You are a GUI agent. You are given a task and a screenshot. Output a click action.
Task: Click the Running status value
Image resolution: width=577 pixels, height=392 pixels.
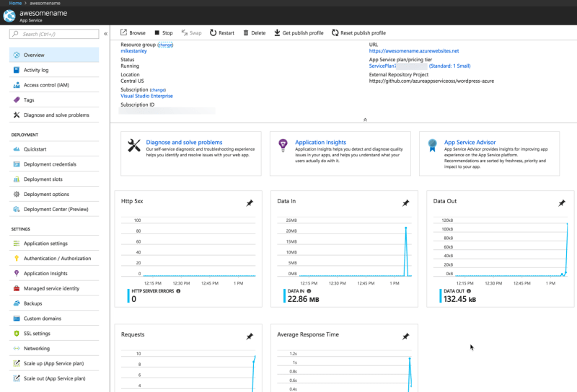[x=130, y=66]
